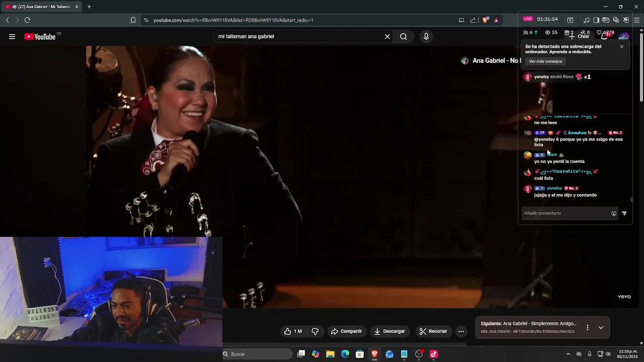This screenshot has width=644, height=362.
Task: Toggle the muted shield moderation icon
Action: [626, 20]
